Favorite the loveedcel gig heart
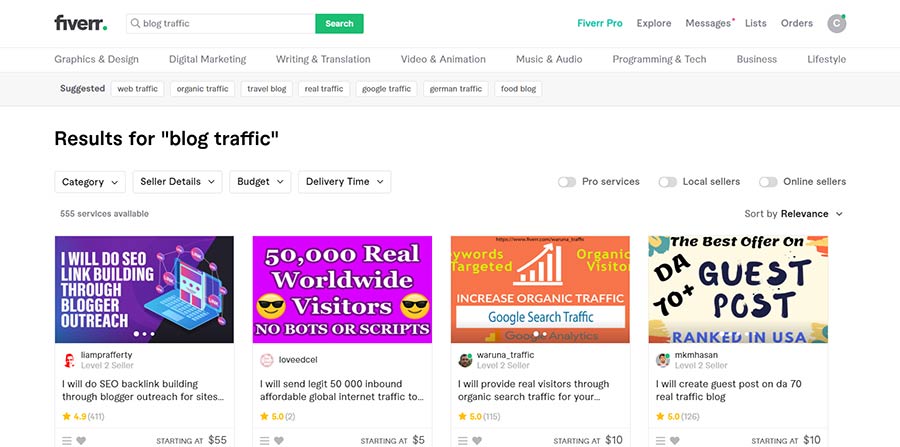This screenshot has height=447, width=900. tap(279, 441)
